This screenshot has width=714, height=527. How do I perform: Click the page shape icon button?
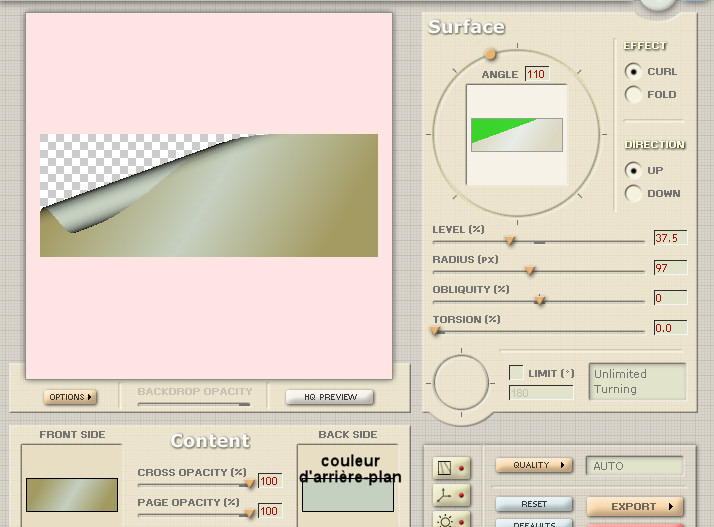pyautogui.click(x=446, y=467)
